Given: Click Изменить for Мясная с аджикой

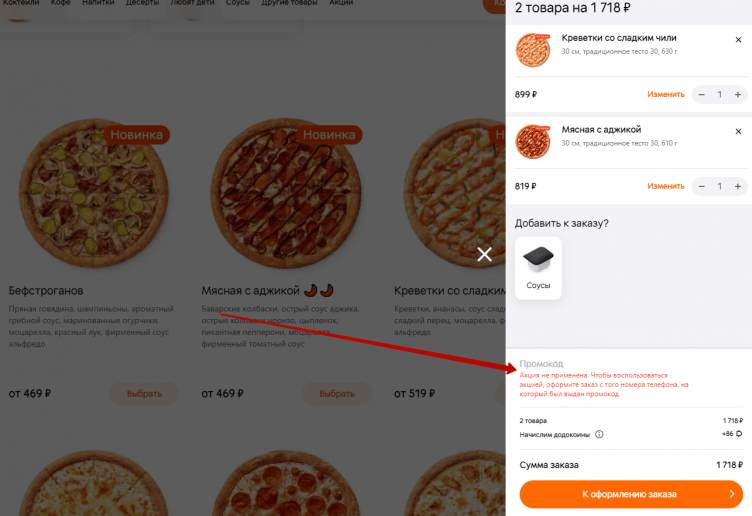Looking at the screenshot, I should click(665, 186).
